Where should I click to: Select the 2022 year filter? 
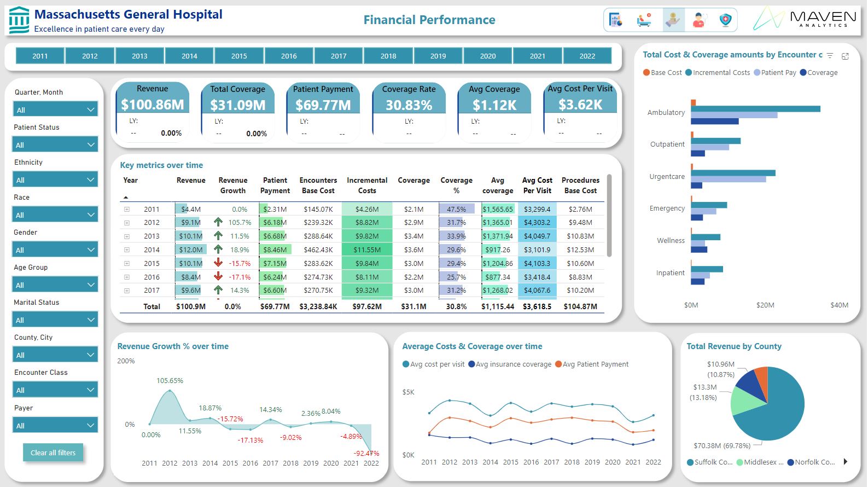click(587, 56)
